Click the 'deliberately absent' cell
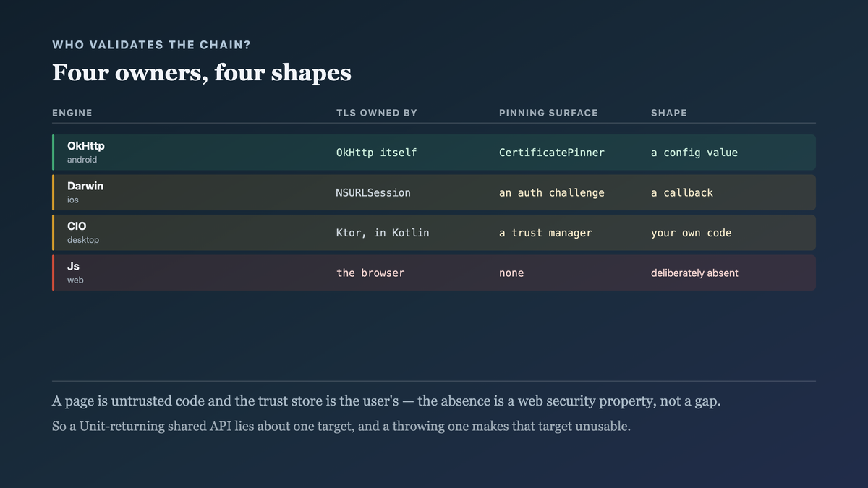This screenshot has height=488, width=868. [694, 273]
